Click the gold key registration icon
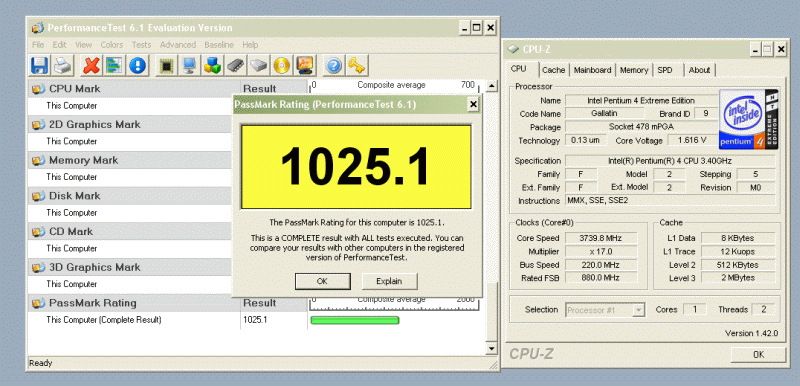Image resolution: width=800 pixels, height=386 pixels. point(357,66)
